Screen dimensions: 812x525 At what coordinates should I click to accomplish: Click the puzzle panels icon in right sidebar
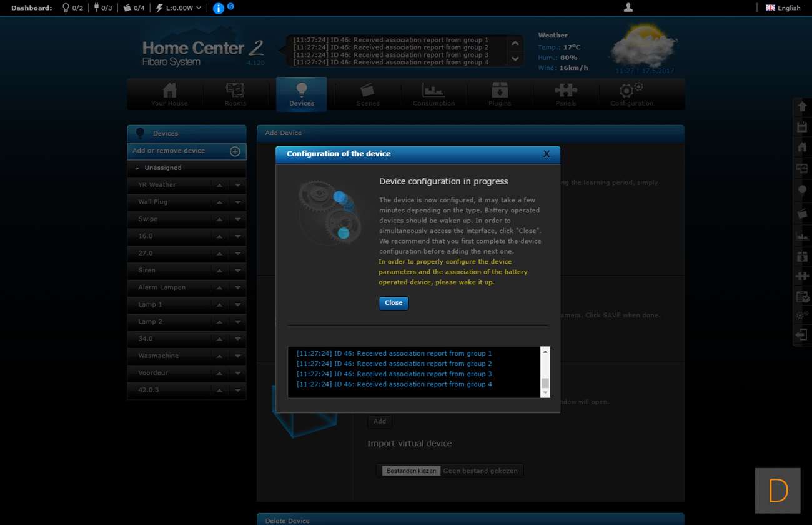click(x=802, y=276)
